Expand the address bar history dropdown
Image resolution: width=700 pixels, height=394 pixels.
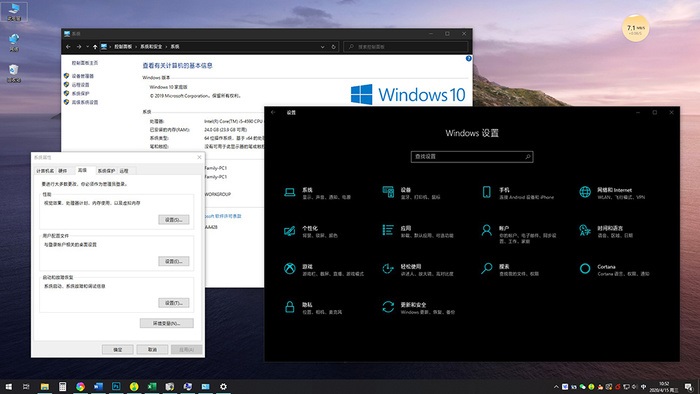point(322,47)
